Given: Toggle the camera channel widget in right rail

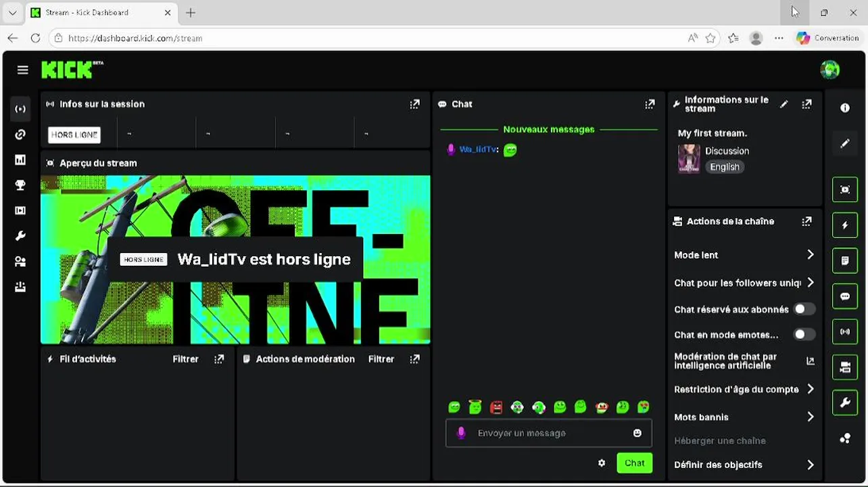Looking at the screenshot, I should tap(845, 367).
